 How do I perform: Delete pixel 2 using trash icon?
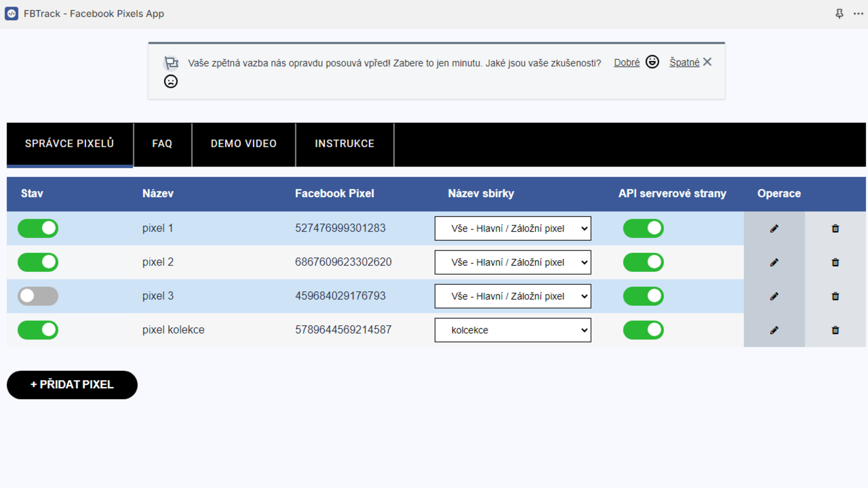click(835, 262)
